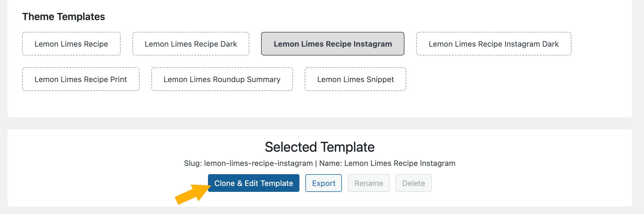Click the Rename button
The height and width of the screenshot is (214, 644).
click(368, 183)
